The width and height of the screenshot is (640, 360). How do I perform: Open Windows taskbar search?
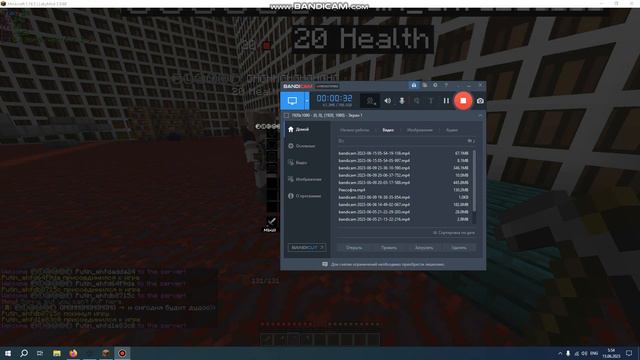coord(24,353)
